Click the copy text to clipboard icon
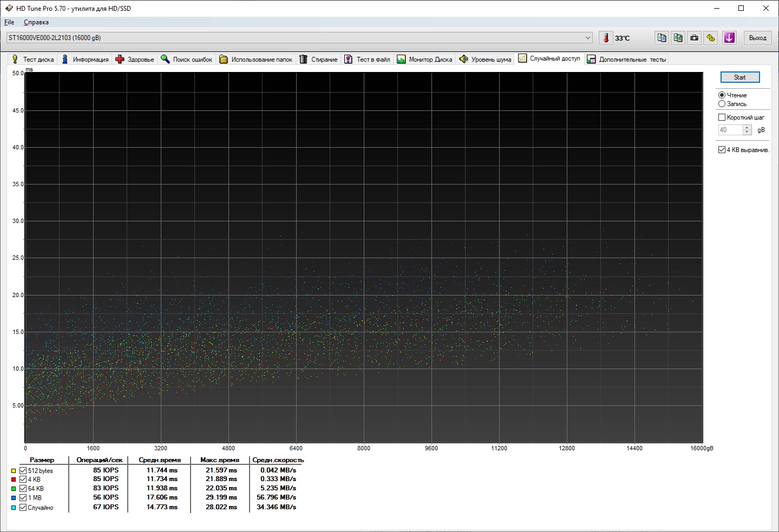Screen dimensions: 779x532 [x=662, y=38]
